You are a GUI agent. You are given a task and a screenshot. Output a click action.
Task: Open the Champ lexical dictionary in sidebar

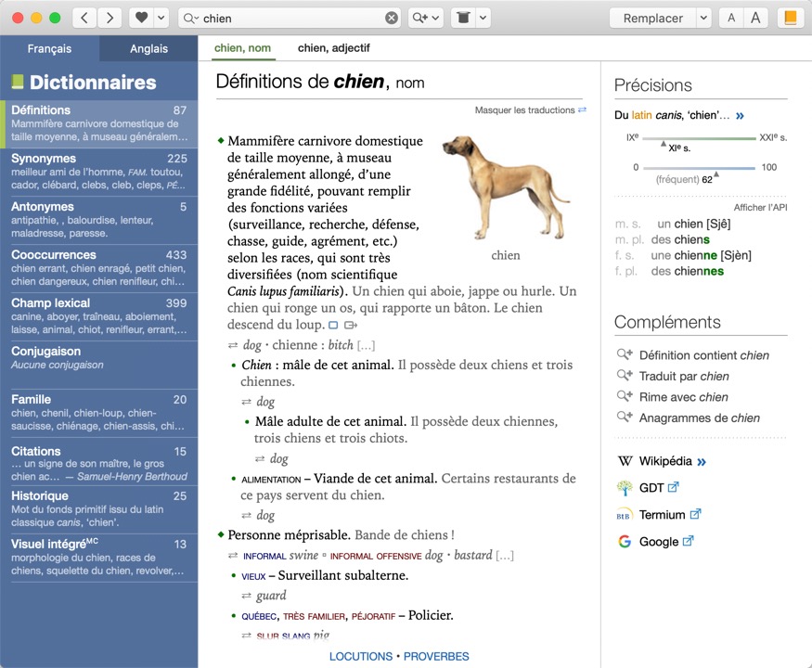[99, 316]
